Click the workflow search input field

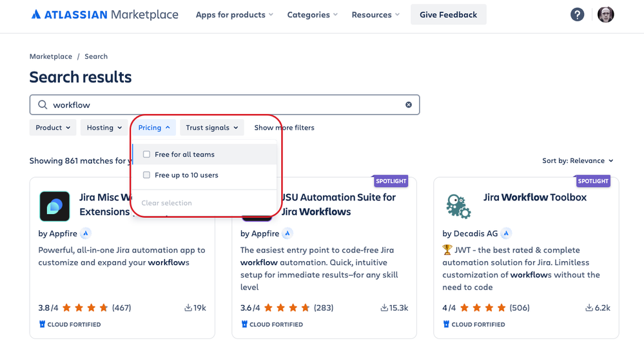click(225, 105)
